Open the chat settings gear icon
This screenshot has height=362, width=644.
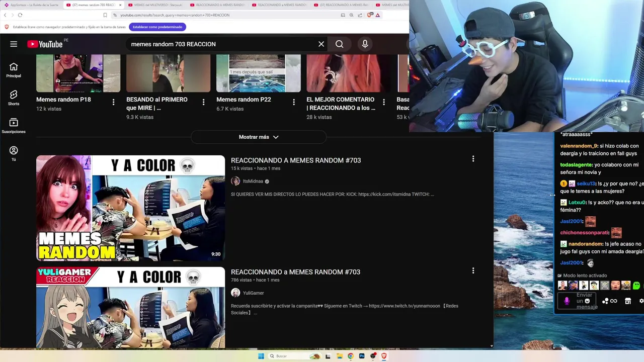pyautogui.click(x=641, y=301)
